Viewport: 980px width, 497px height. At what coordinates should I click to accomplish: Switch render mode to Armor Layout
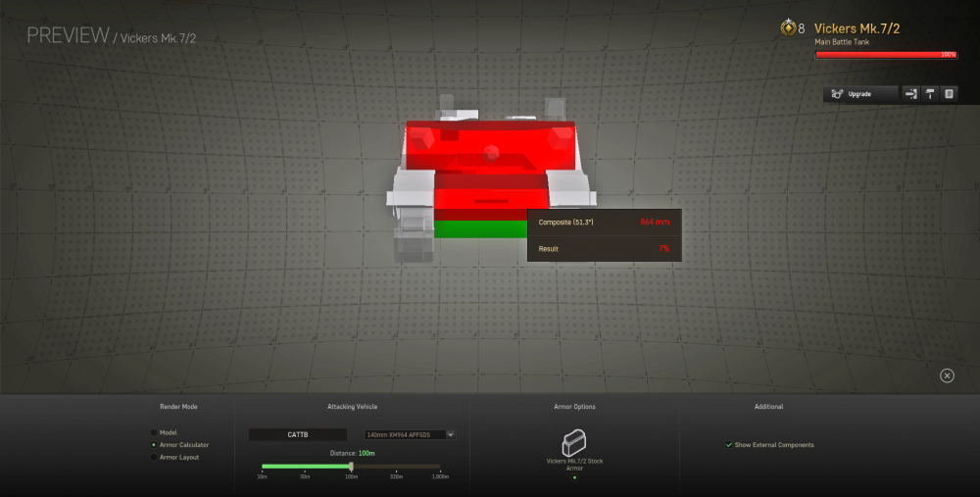(x=154, y=458)
